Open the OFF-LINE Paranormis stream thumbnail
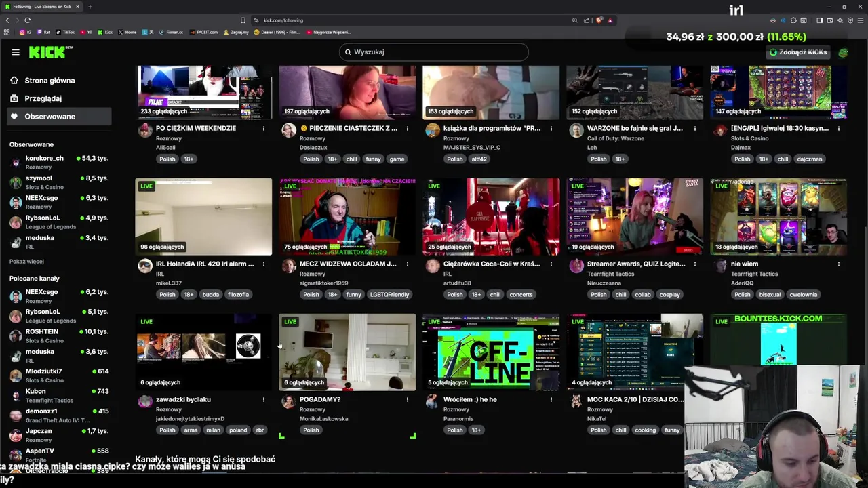Viewport: 868px width, 488px height. [491, 352]
